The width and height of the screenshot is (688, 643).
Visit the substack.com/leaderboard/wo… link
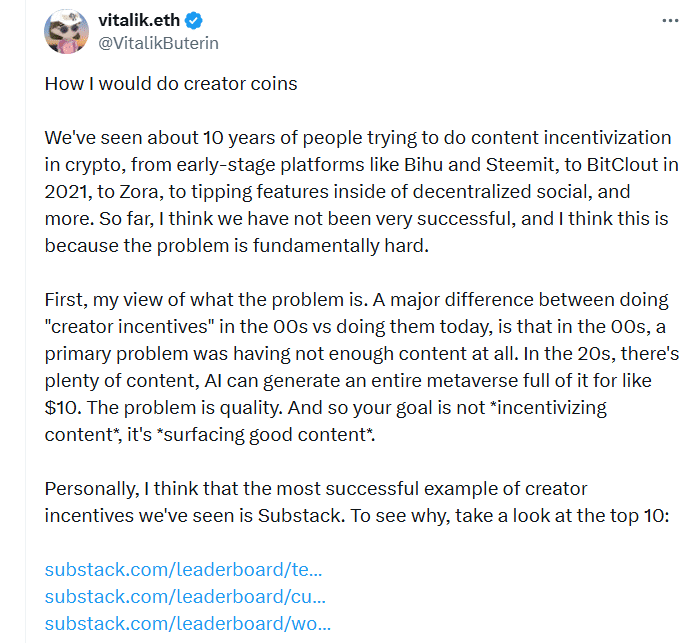pyautogui.click(x=188, y=624)
